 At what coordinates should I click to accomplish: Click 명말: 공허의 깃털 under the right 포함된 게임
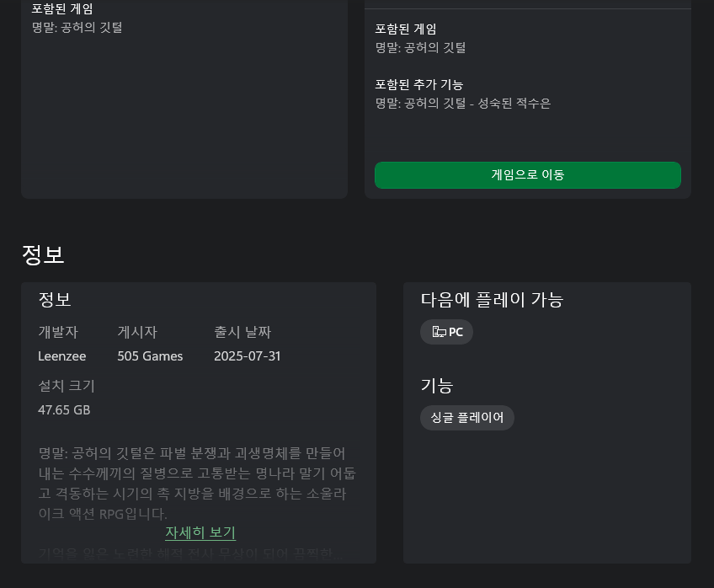click(x=420, y=48)
